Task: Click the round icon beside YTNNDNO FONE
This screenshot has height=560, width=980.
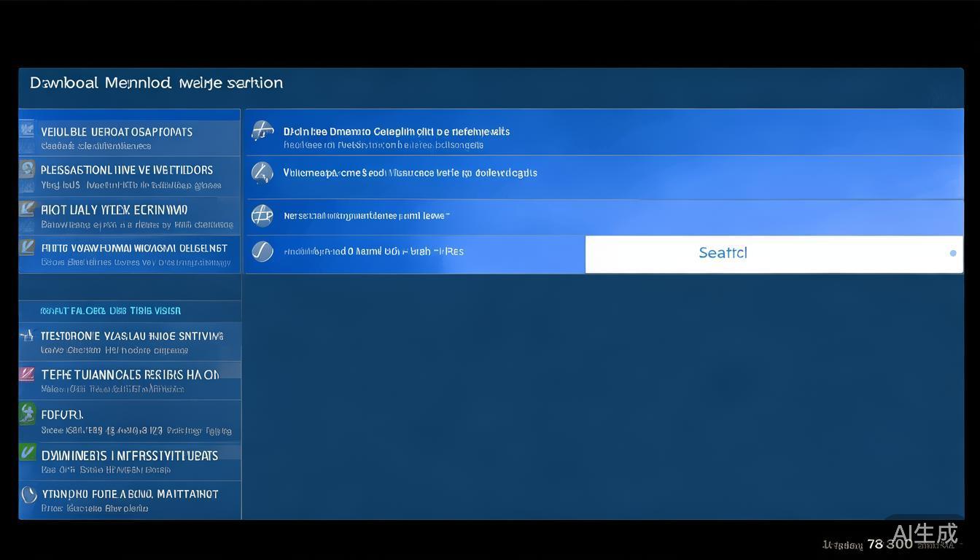Action: point(28,495)
